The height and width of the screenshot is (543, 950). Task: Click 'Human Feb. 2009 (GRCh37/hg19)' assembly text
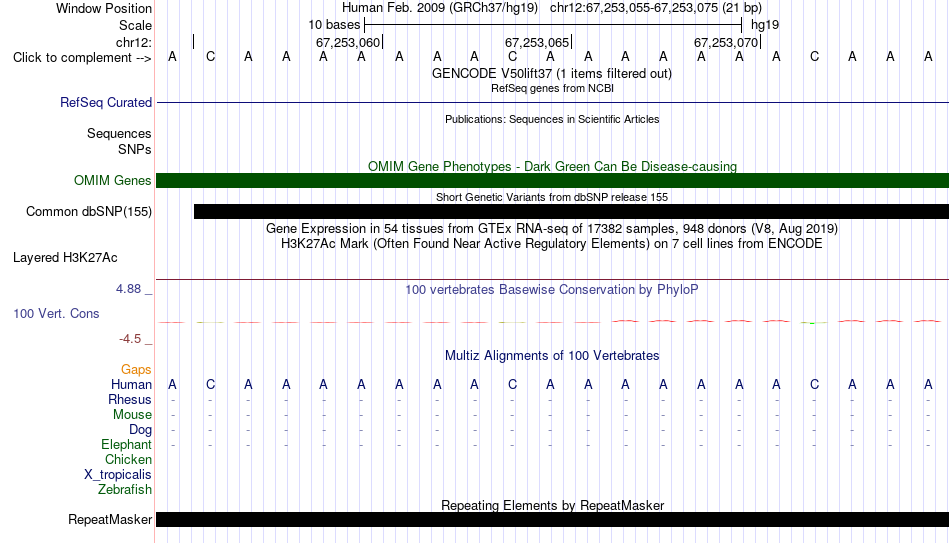[x=440, y=8]
